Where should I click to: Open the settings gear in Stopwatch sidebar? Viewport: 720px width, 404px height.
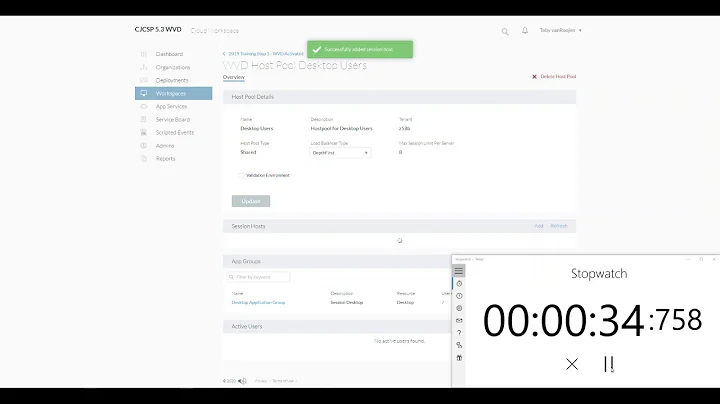click(x=459, y=309)
